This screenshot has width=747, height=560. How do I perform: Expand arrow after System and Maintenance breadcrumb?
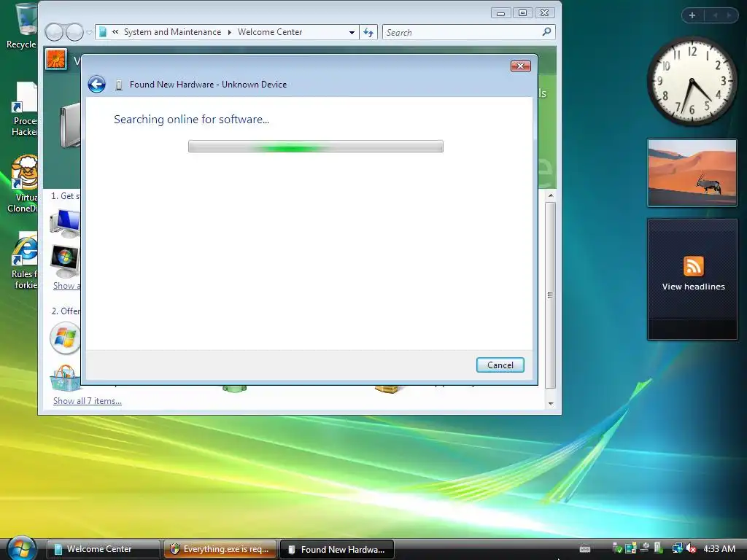pos(229,32)
